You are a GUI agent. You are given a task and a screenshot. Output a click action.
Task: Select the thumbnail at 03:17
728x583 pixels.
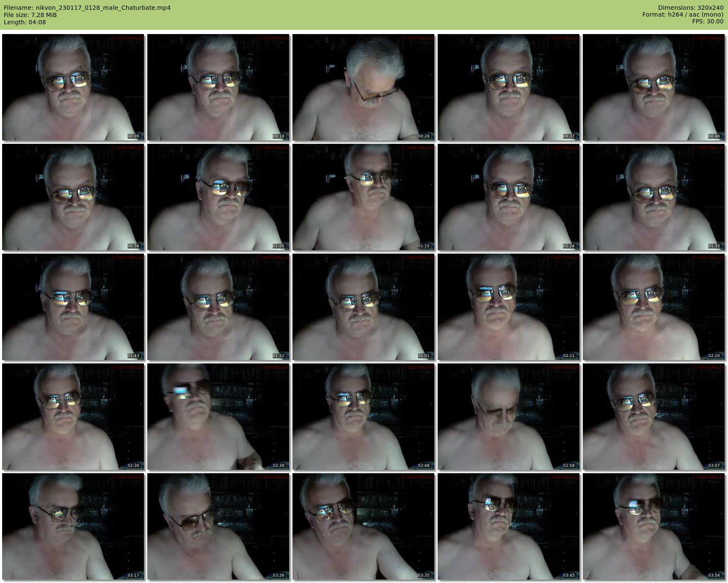[x=73, y=526]
